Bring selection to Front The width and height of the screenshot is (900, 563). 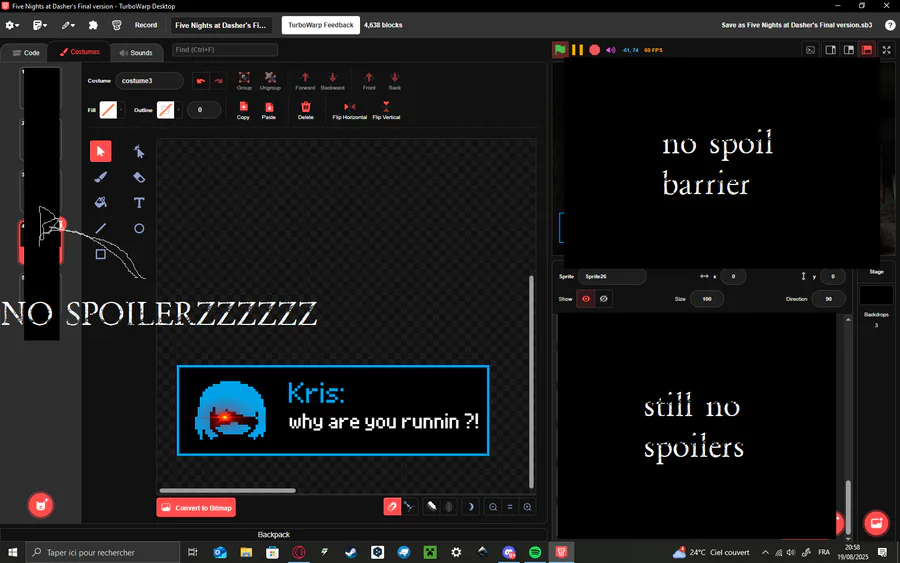(x=369, y=81)
